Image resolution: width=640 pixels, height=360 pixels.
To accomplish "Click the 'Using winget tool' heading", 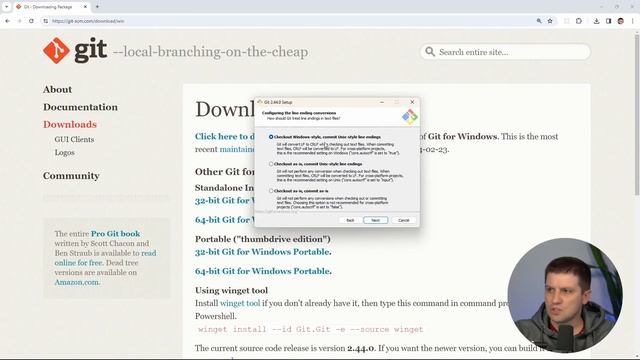I will (x=231, y=291).
